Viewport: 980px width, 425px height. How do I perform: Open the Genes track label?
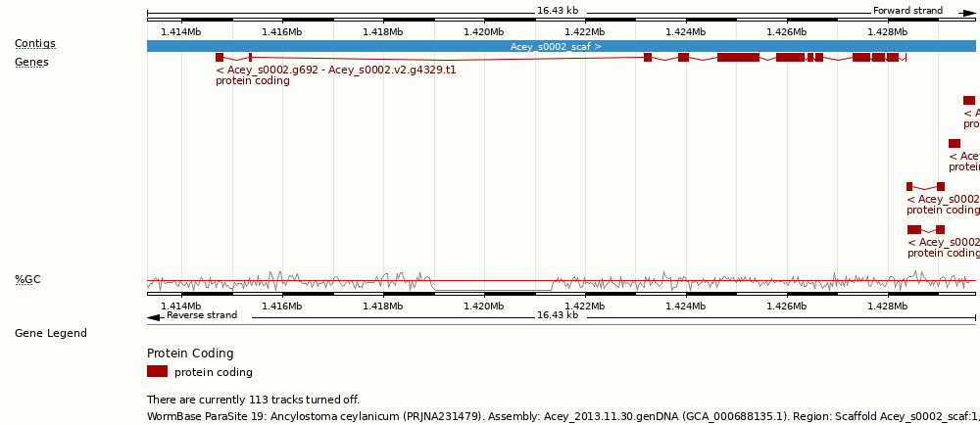pos(31,63)
